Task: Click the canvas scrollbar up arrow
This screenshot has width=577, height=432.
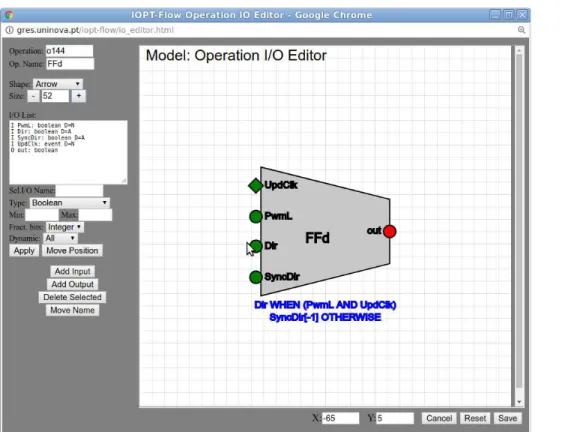Action: (x=519, y=50)
